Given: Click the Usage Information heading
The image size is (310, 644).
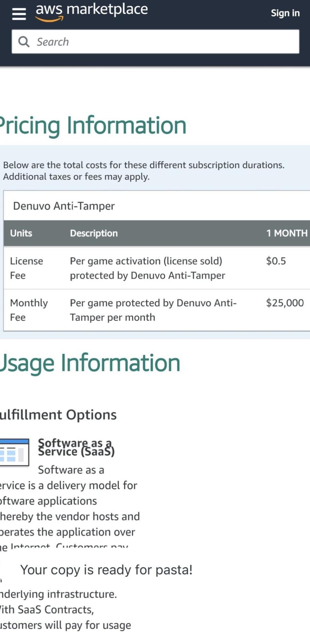Looking at the screenshot, I should tap(90, 363).
